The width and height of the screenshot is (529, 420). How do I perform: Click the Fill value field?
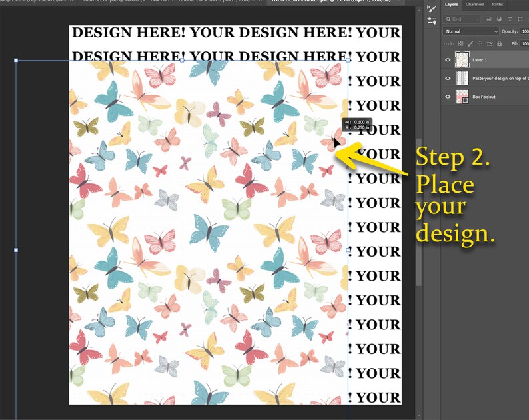point(524,43)
